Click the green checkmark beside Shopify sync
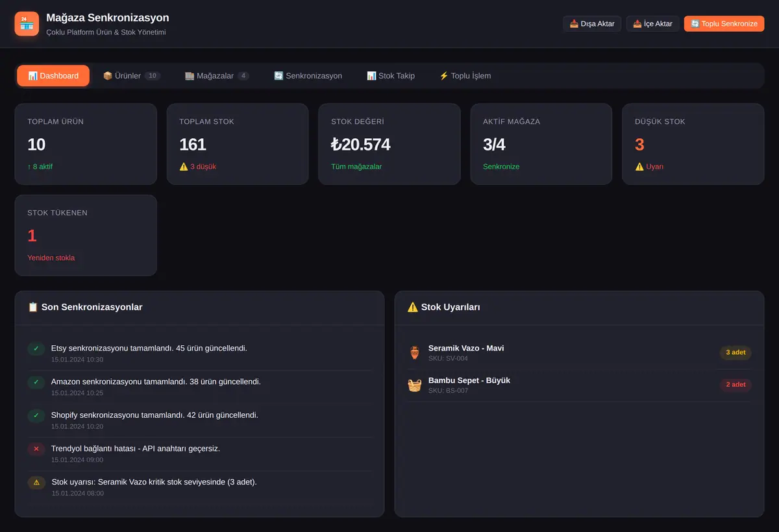 36,415
